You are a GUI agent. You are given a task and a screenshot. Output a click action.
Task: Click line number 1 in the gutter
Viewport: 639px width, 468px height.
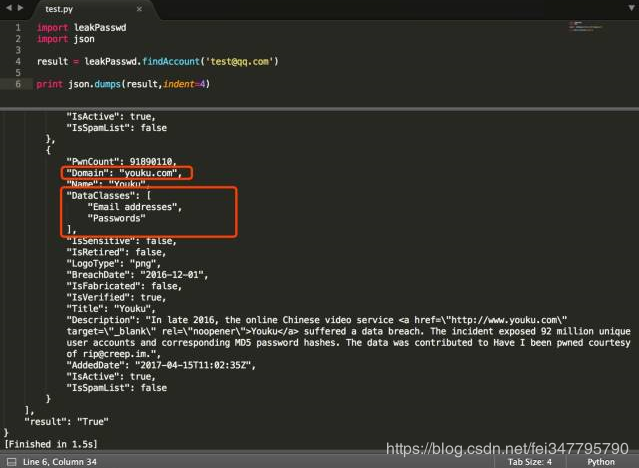pyautogui.click(x=18, y=28)
